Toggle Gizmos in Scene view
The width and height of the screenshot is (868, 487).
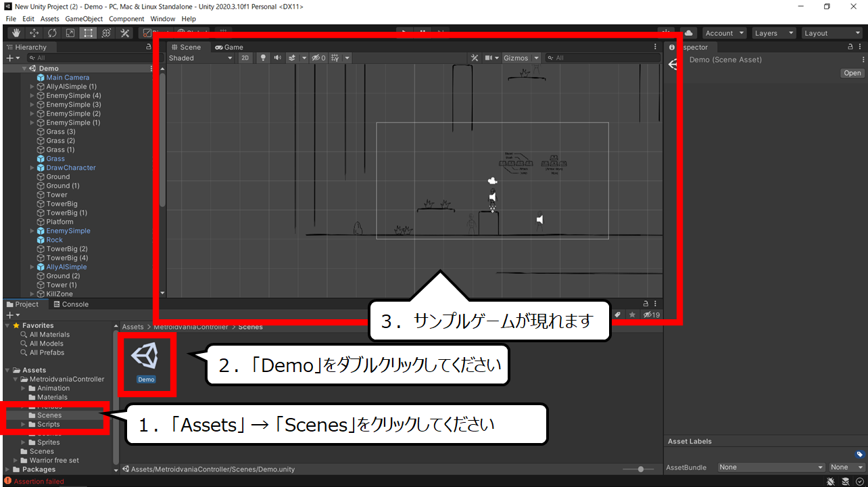(x=516, y=58)
